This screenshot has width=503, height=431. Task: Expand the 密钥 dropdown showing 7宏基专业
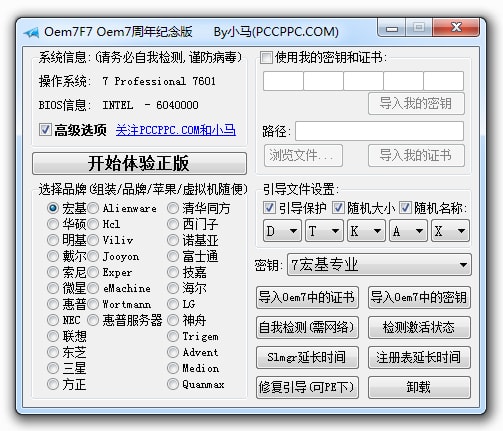(x=379, y=265)
